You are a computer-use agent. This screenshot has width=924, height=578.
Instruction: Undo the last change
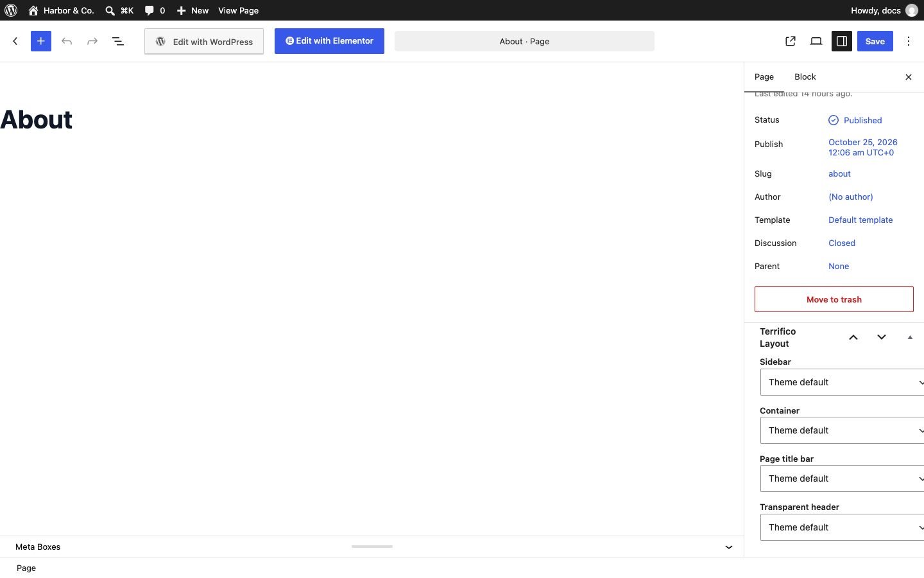point(67,41)
